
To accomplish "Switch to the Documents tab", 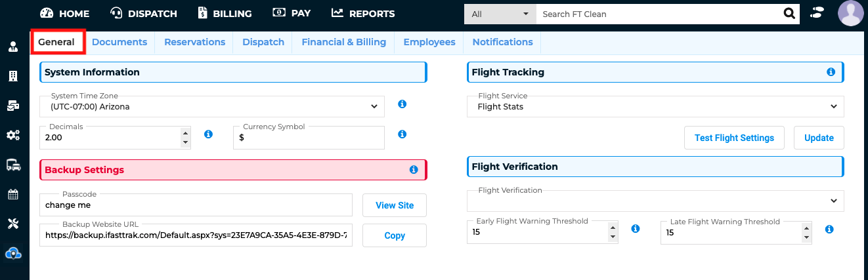I will click(119, 42).
